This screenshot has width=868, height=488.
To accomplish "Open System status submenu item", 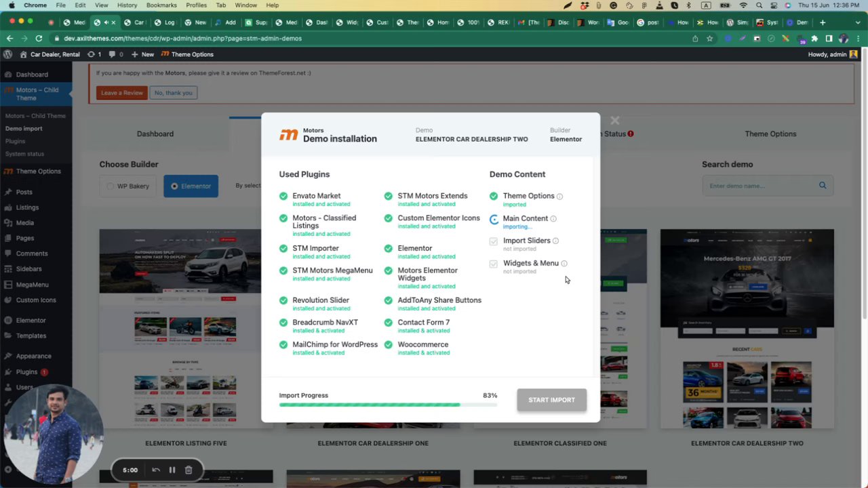I will coord(24,155).
